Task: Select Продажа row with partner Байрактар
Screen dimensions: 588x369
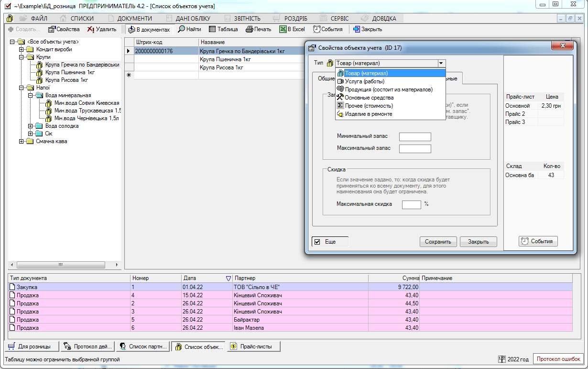Action: 290,320
